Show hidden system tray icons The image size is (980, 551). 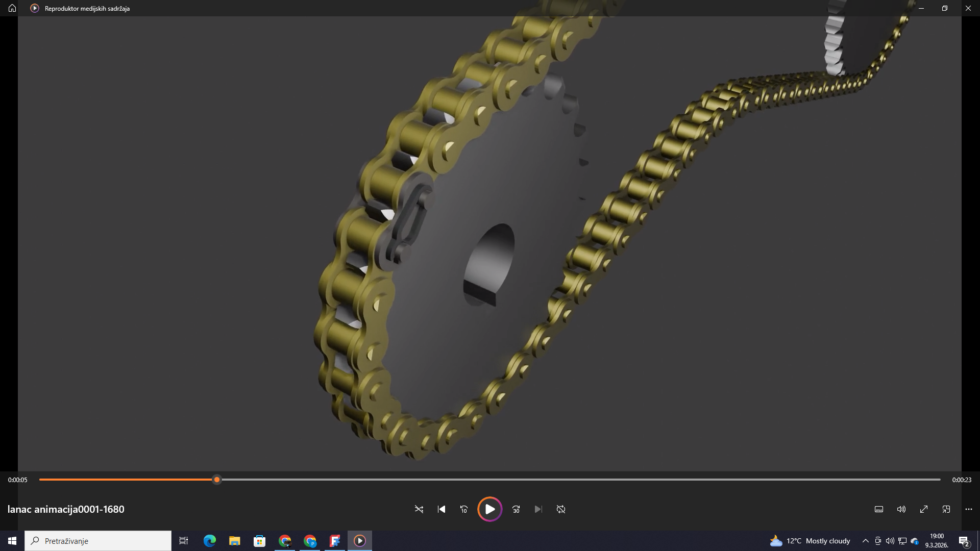tap(865, 541)
